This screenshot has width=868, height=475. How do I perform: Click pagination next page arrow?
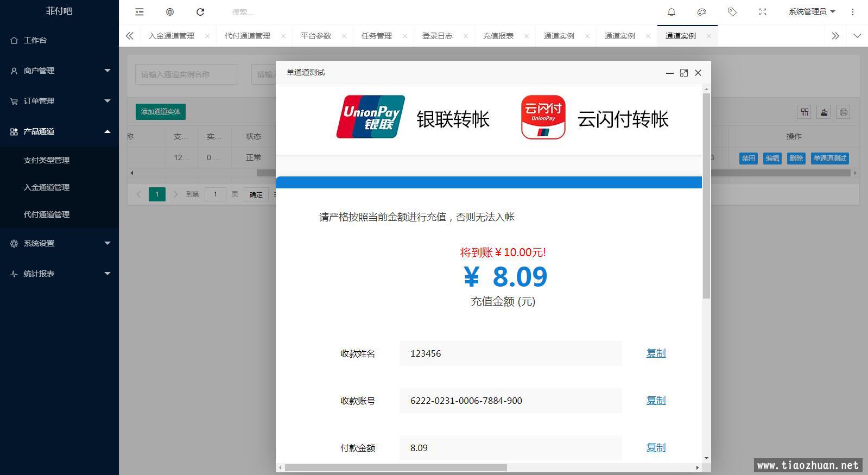coord(175,194)
